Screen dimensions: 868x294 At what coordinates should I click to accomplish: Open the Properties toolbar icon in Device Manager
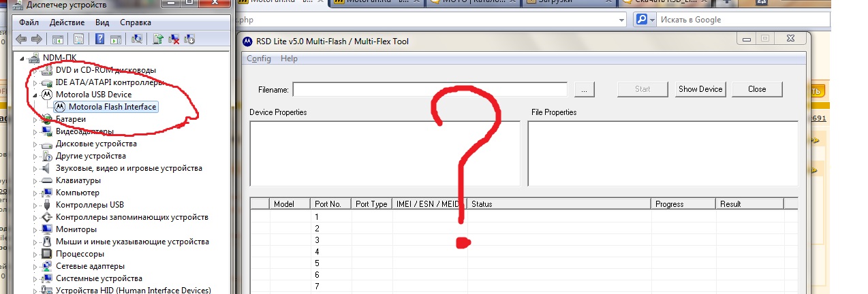pyautogui.click(x=78, y=39)
